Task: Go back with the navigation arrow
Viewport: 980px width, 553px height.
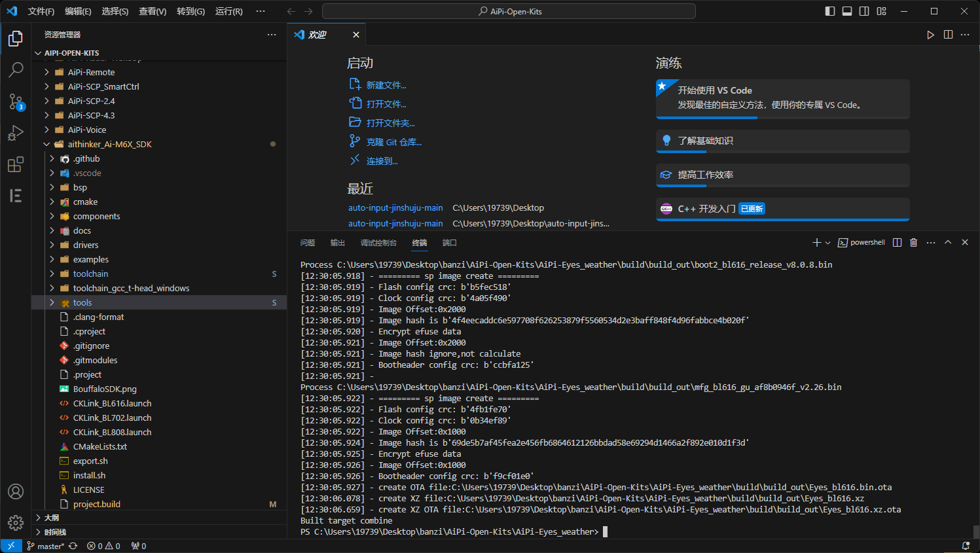Action: tap(291, 11)
